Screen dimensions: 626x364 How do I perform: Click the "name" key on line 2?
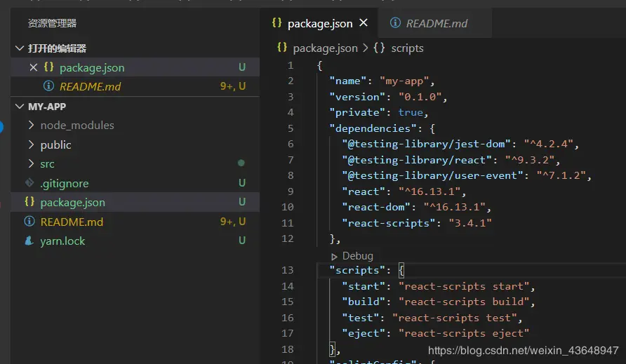(x=347, y=81)
